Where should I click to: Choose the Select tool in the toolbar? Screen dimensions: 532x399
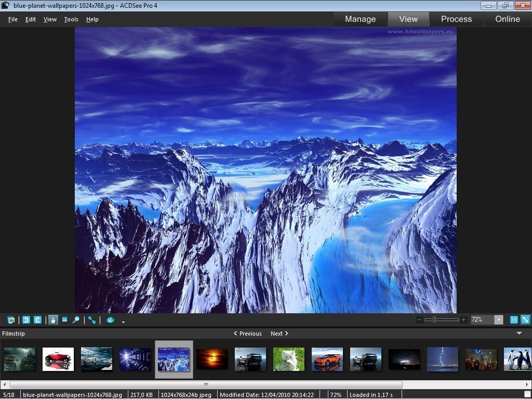[64, 320]
